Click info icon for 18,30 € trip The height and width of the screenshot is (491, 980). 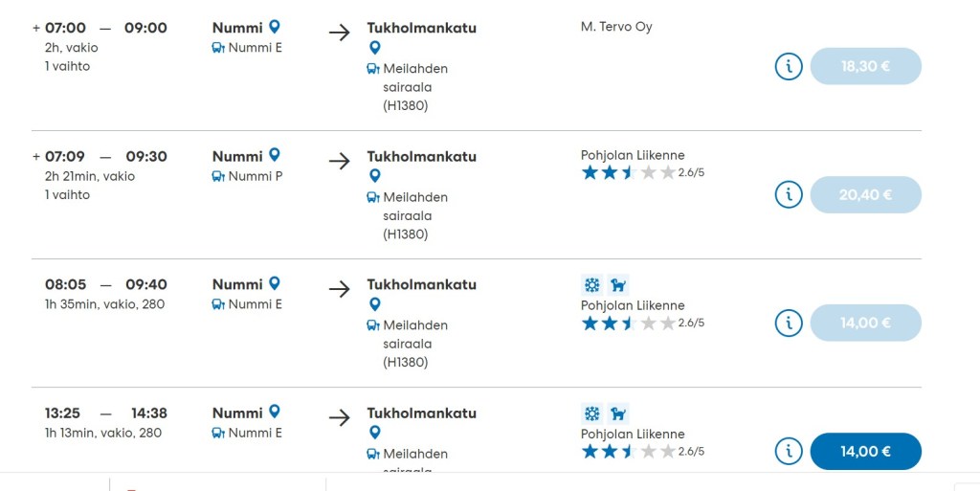point(788,66)
